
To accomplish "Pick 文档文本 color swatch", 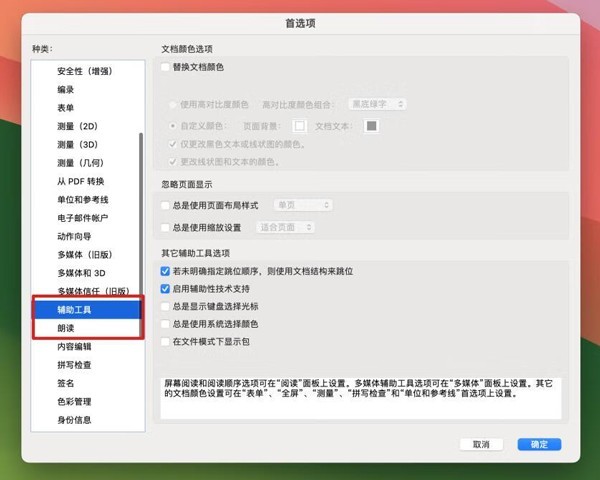I will [x=371, y=126].
